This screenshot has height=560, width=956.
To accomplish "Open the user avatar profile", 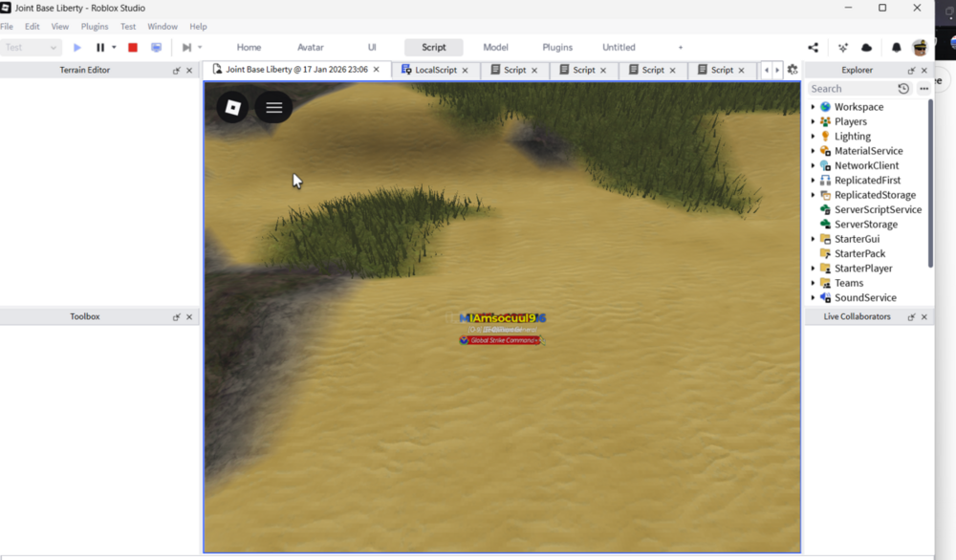I will 920,47.
